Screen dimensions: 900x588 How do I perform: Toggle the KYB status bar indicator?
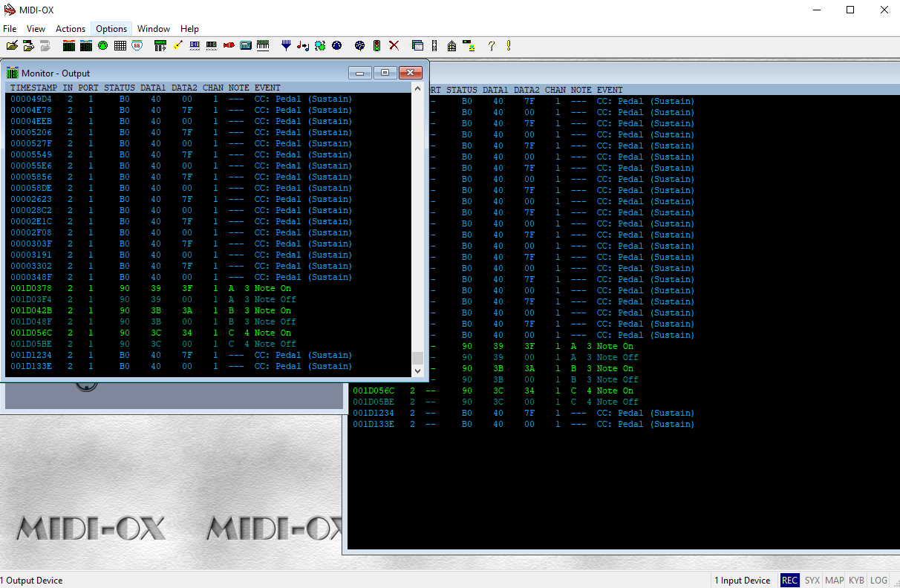(856, 581)
